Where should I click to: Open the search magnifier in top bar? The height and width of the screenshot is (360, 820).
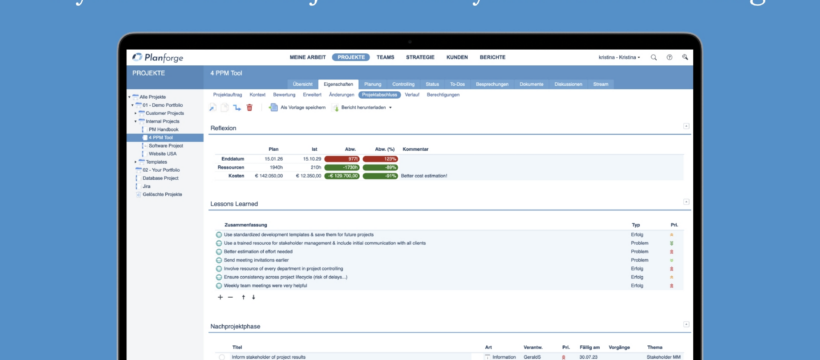point(654,58)
